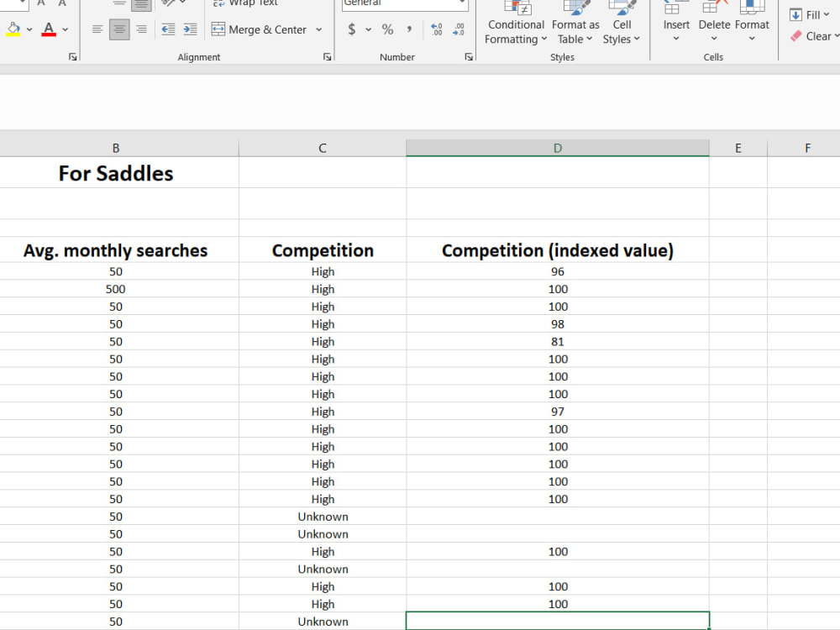Select the cell with value 96

[558, 271]
